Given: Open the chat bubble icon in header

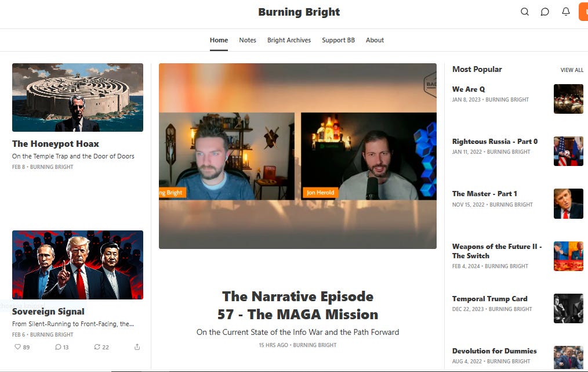Looking at the screenshot, I should (545, 12).
